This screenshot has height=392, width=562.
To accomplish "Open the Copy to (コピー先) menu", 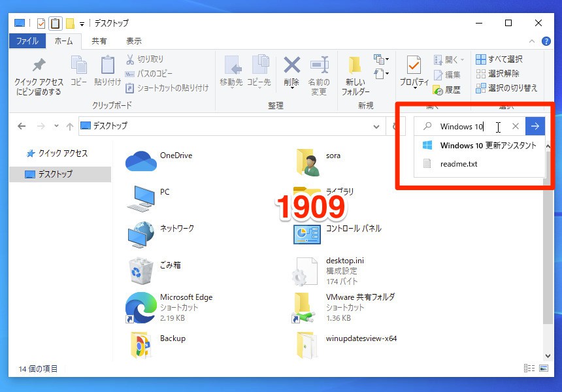I will tap(259, 72).
